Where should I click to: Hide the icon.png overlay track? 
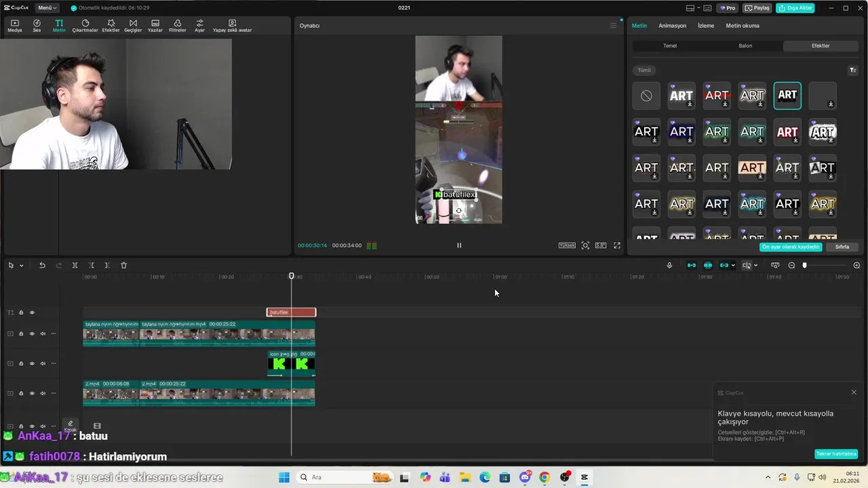(x=32, y=363)
